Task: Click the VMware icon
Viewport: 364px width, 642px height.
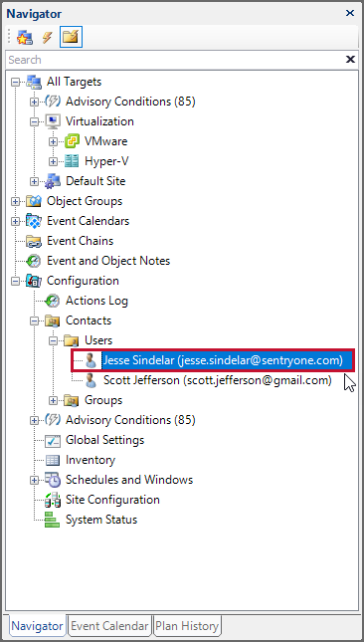Action: pos(72,141)
